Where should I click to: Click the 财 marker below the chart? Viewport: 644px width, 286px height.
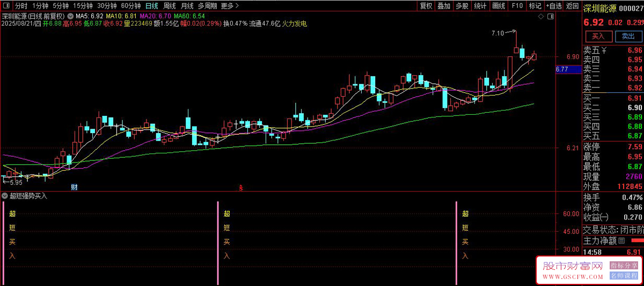pos(74,187)
